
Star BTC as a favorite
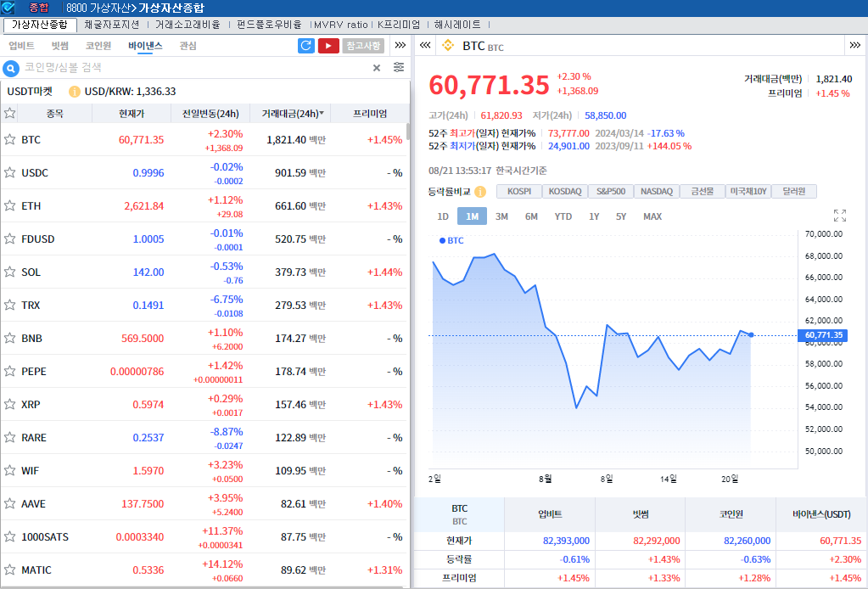(10, 139)
